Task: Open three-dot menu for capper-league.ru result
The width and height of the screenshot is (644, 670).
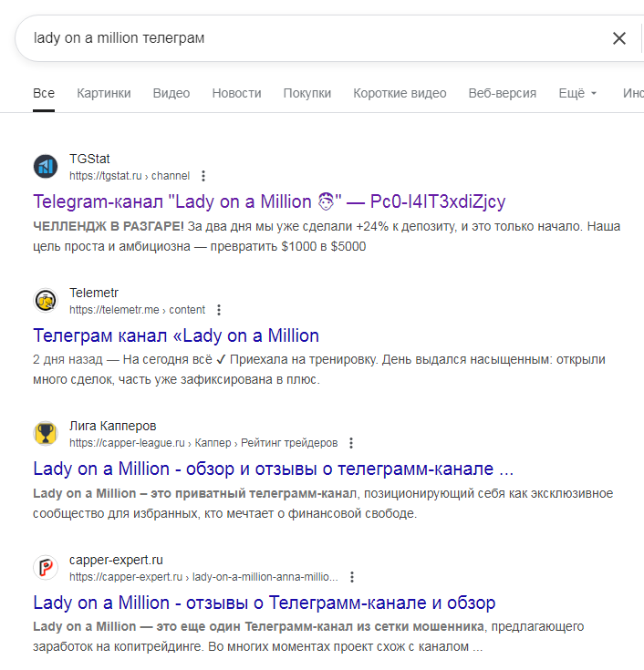Action: 351,443
